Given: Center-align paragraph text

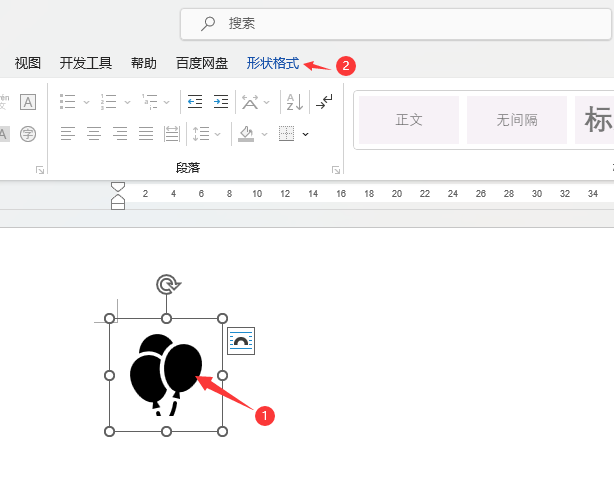Looking at the screenshot, I should click(x=94, y=134).
